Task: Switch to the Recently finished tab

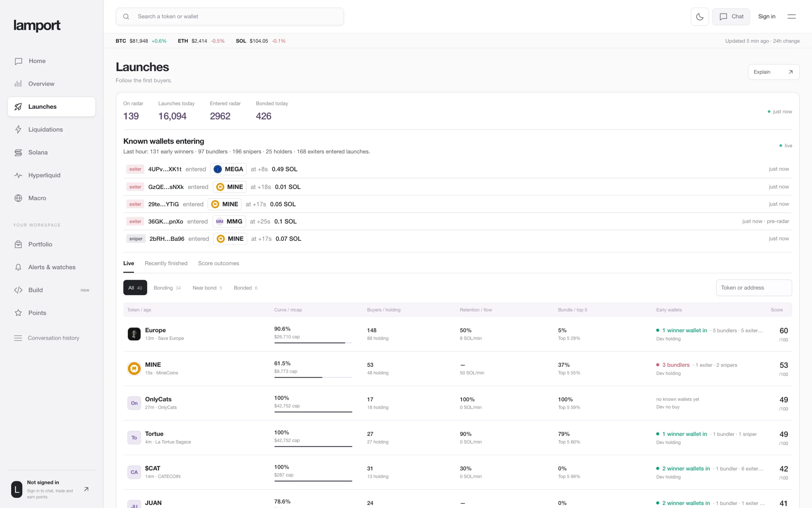Action: coord(166,263)
